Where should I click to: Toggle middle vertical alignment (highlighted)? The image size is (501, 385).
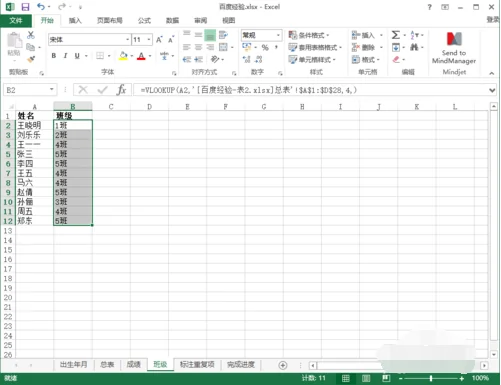coord(210,35)
